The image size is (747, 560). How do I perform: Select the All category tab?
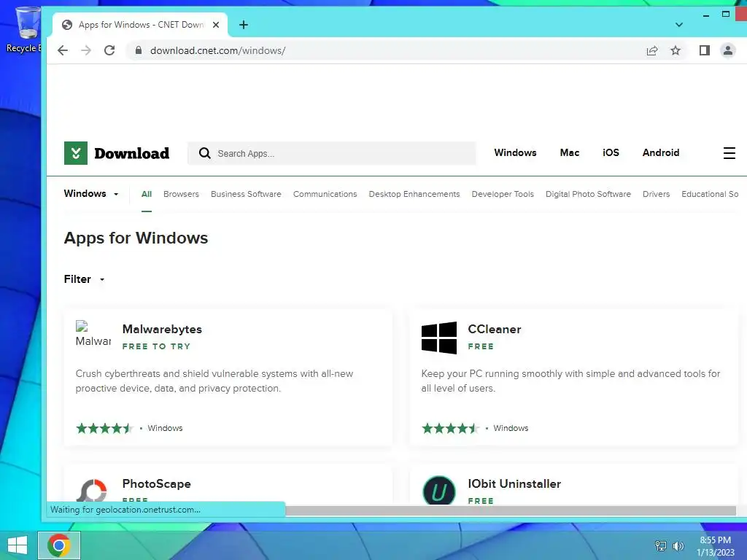pyautogui.click(x=146, y=194)
